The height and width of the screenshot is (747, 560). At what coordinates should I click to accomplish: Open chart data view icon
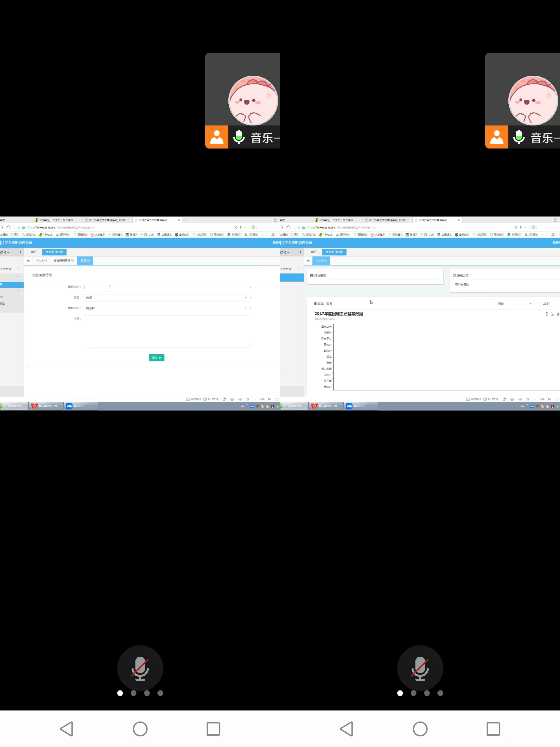[x=547, y=314]
